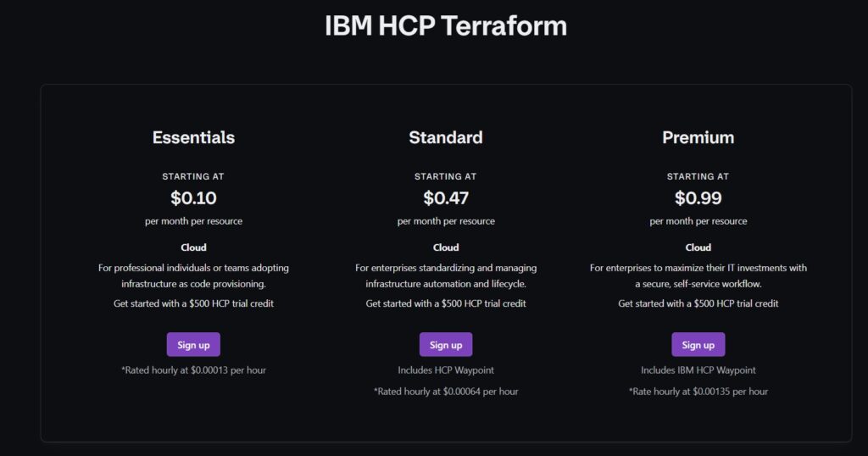The height and width of the screenshot is (456, 868).
Task: Click 'per month per resource' under $0.99
Action: pos(698,221)
